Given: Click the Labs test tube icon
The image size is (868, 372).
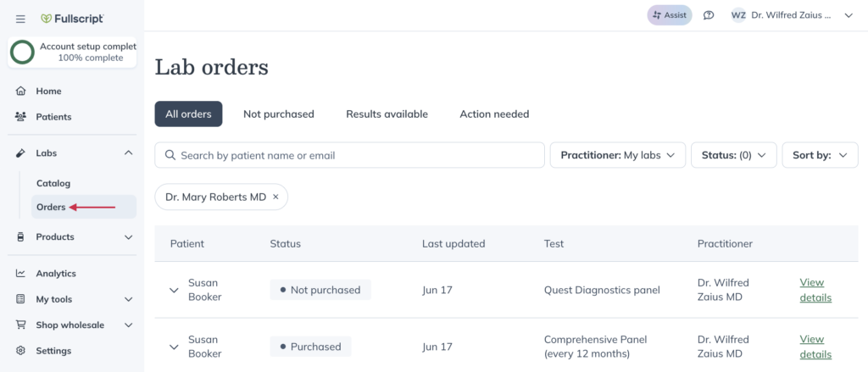Looking at the screenshot, I should (x=21, y=153).
